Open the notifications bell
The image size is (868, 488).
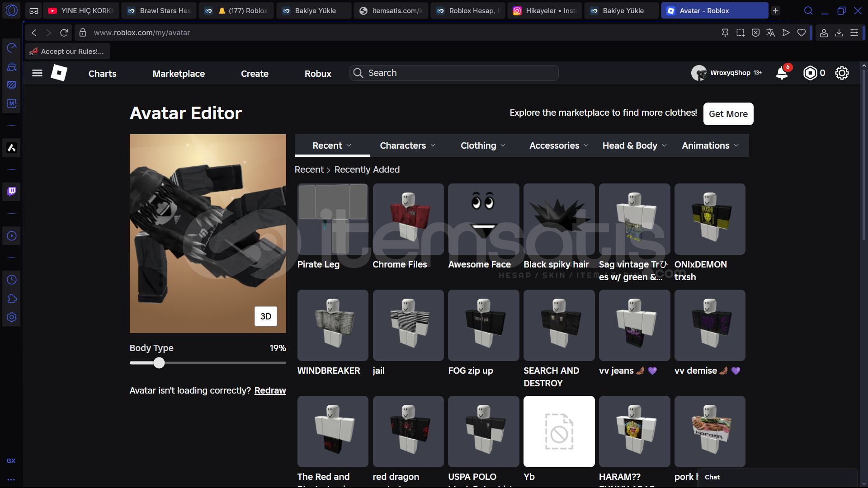click(x=782, y=73)
